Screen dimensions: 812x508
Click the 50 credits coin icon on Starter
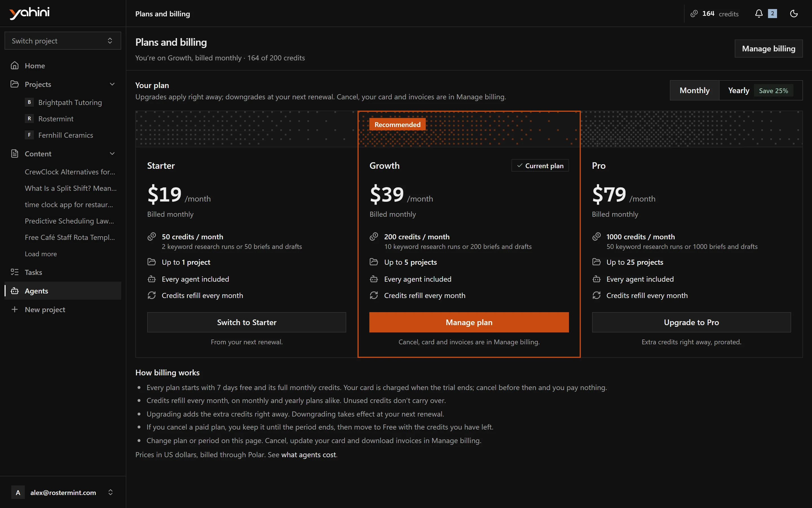pyautogui.click(x=152, y=237)
